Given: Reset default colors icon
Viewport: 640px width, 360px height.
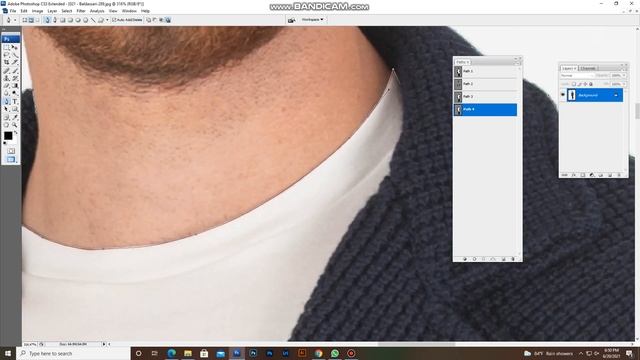Looking at the screenshot, I should (5, 143).
